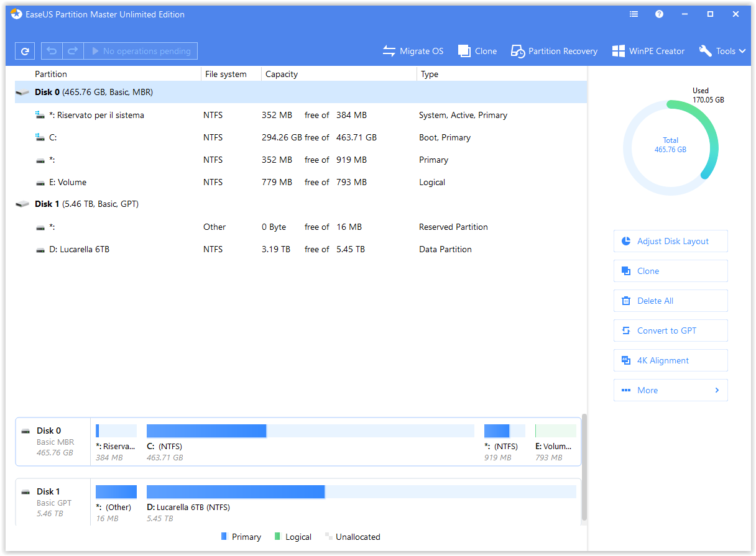Screen dimensions: 756x556
Task: Click the Adjust Disk Layout icon
Action: pyautogui.click(x=626, y=241)
